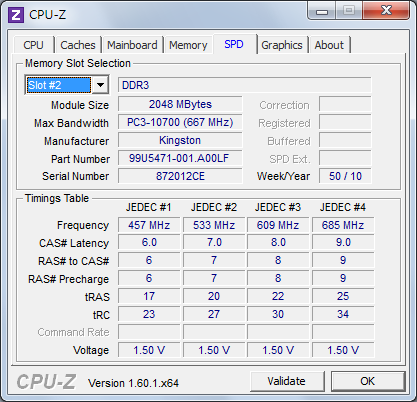Open the Caches tab
The width and height of the screenshot is (417, 402).
[78, 45]
